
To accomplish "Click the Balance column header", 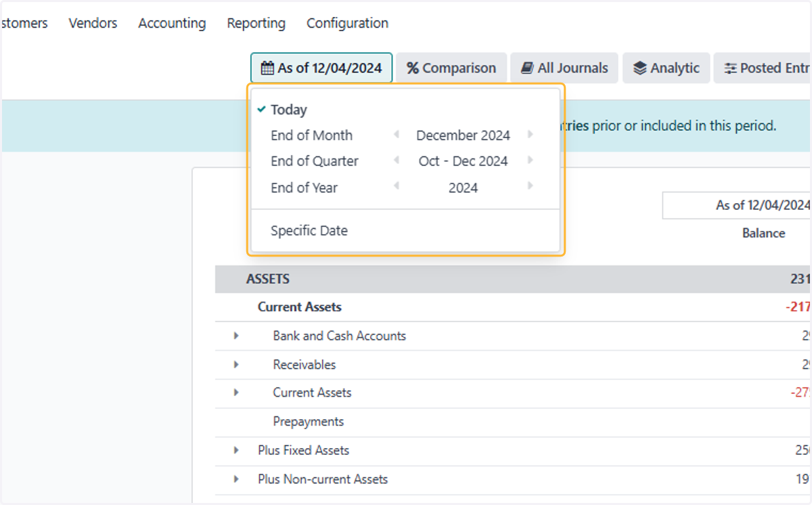I will 763,233.
